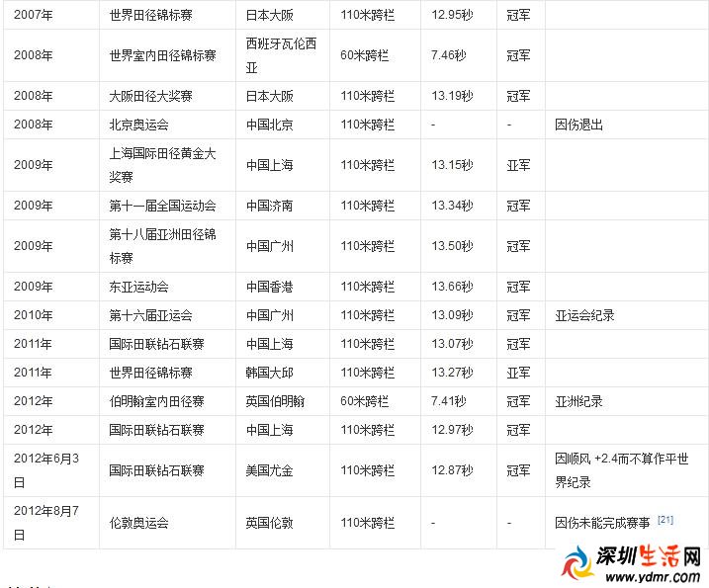Image resolution: width=709 pixels, height=588 pixels.
Task: Select '中国广州' in the 13.50秒 row
Action: tap(270, 246)
